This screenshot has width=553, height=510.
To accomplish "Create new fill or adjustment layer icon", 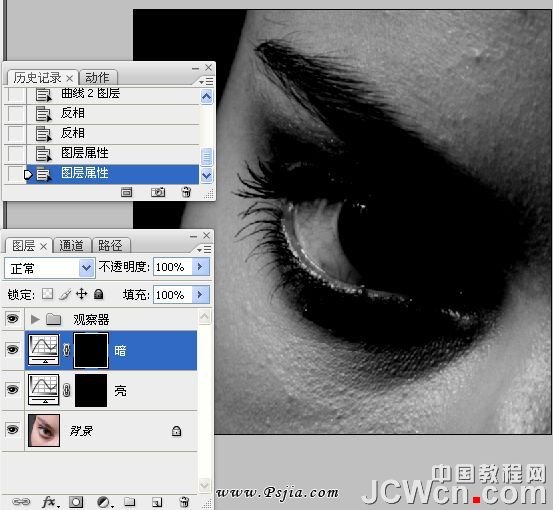I will point(104,502).
